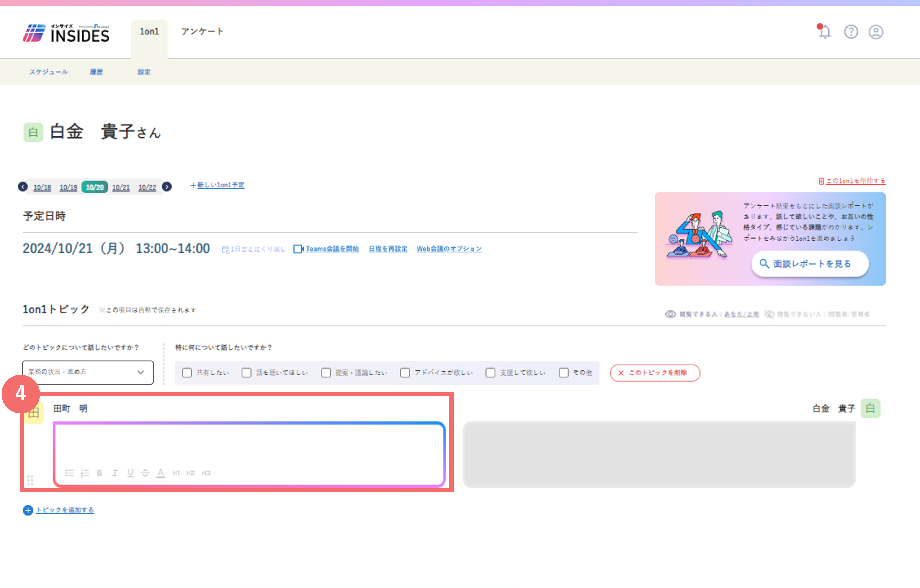Click 日程を再設定 link
Screen dimensions: 920x588
tap(388, 249)
